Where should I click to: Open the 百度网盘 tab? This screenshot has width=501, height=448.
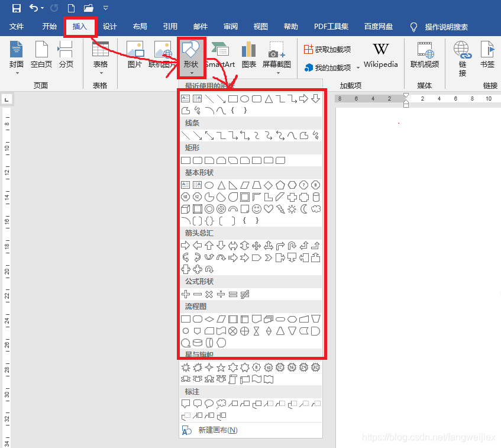pos(379,27)
